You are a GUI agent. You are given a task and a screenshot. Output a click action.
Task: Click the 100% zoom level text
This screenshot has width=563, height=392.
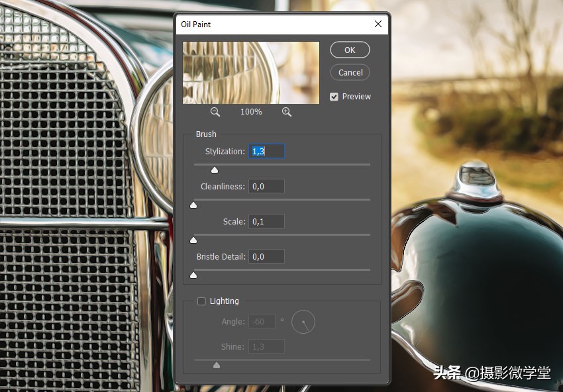[251, 112]
